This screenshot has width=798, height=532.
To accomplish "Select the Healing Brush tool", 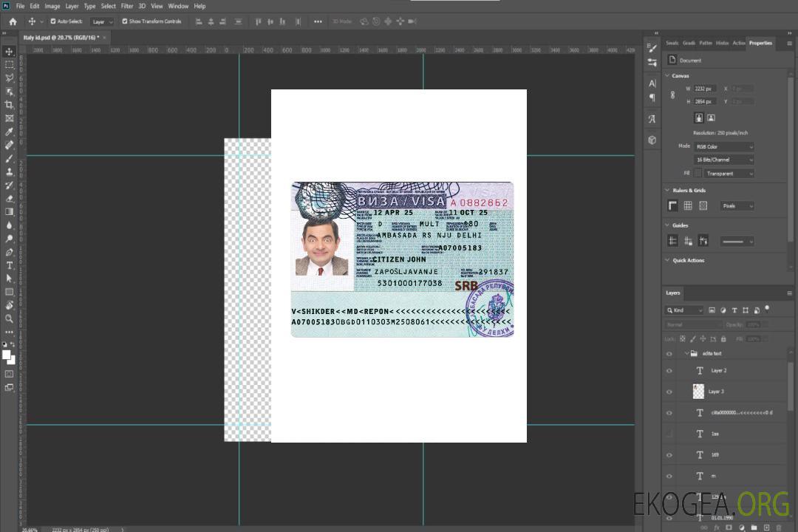I will coord(9,145).
